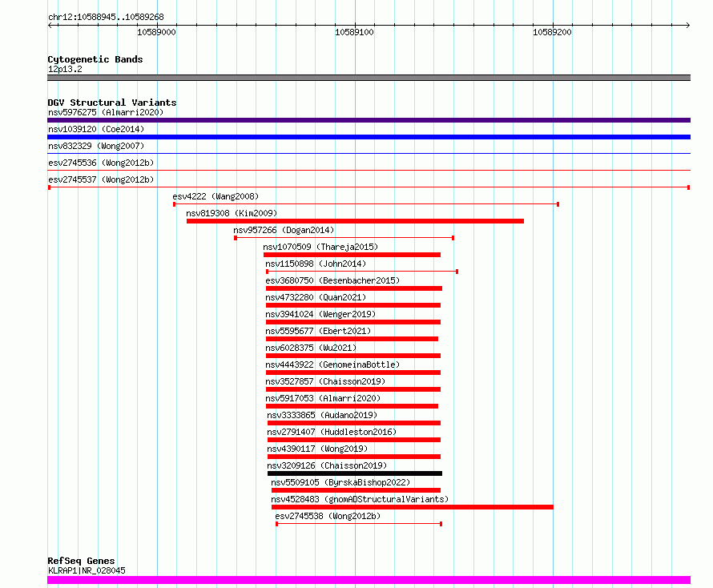Open gene KLRAP1|NR_028045 label
Screen dimensions: 713x588
click(x=87, y=570)
